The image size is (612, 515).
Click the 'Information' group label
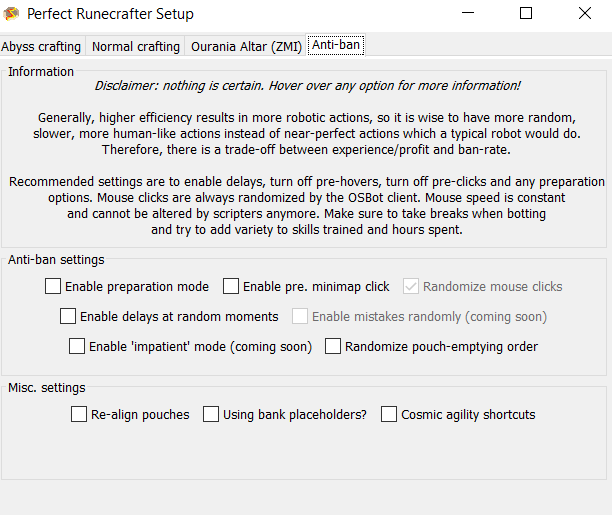pos(41,71)
